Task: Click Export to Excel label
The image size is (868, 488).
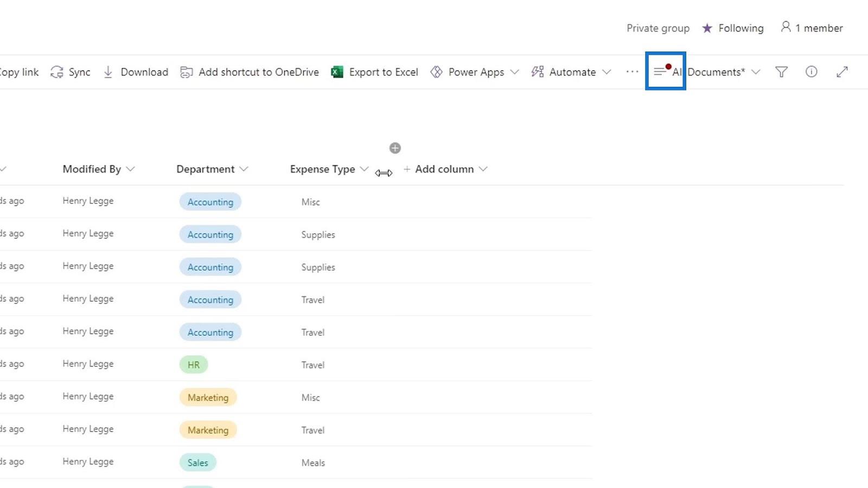Action: 384,72
